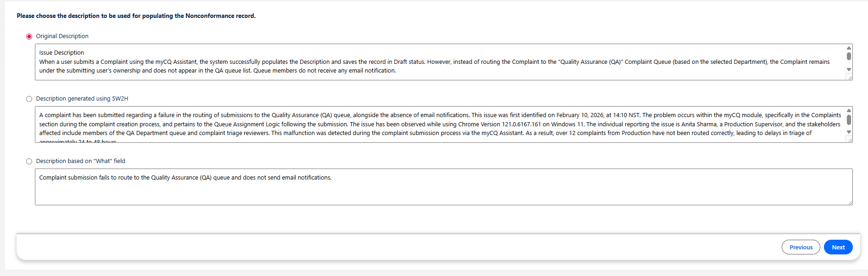Image resolution: width=868 pixels, height=276 pixels.
Task: Select Description based on "What" field radio
Action: pyautogui.click(x=29, y=161)
